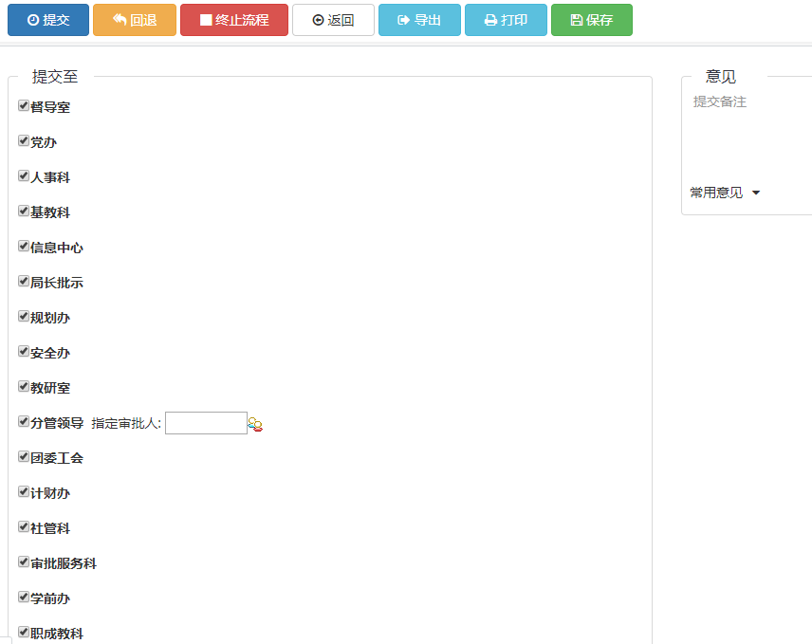Toggle the 分管领导 checkbox
The image size is (812, 644).
pos(24,421)
